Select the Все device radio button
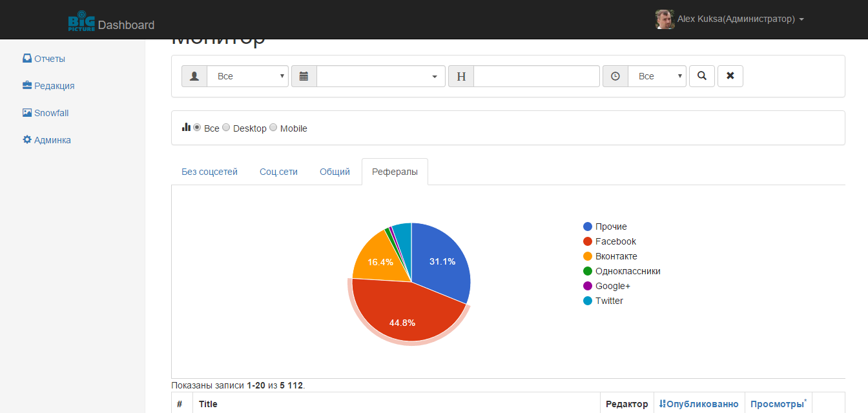 pos(198,127)
